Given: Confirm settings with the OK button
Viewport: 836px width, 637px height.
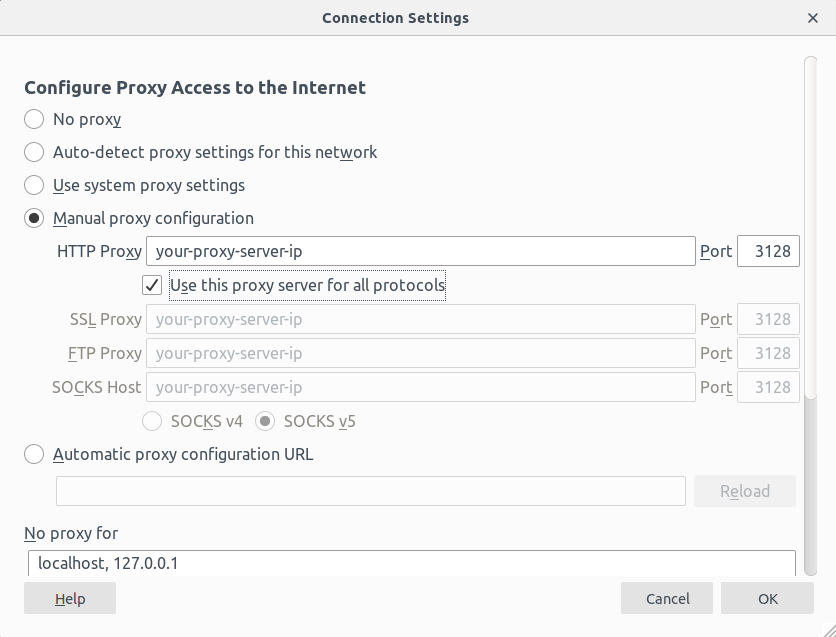Looking at the screenshot, I should 767,599.
